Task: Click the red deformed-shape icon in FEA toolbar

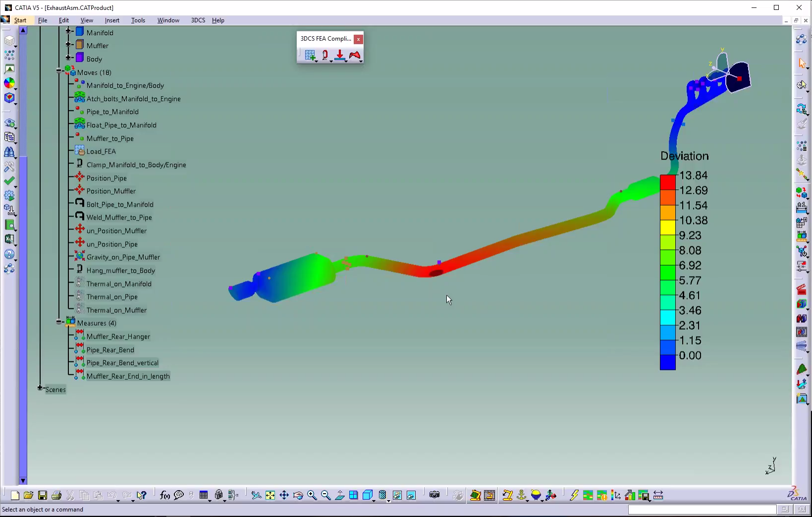Action: pos(355,55)
